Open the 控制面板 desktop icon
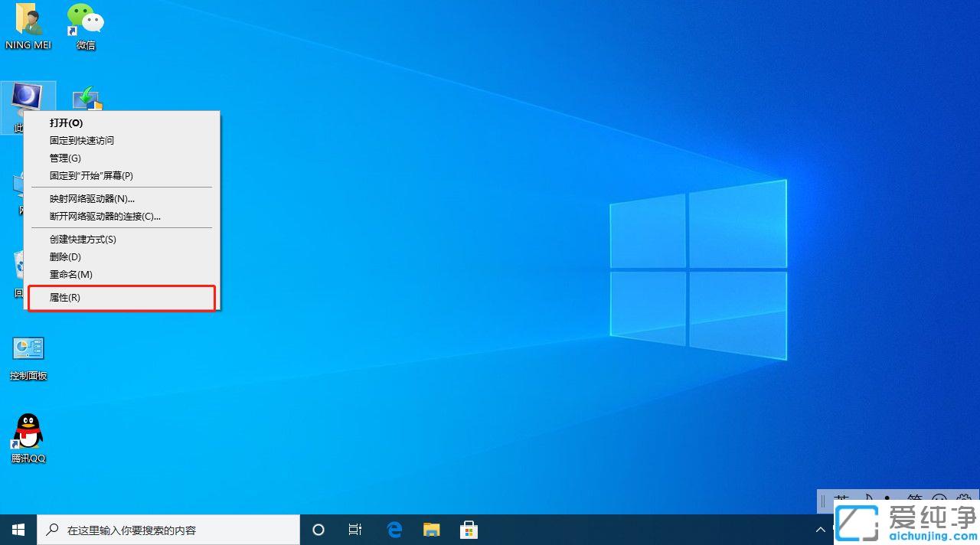Viewport: 980px width, 545px height. pos(28,352)
